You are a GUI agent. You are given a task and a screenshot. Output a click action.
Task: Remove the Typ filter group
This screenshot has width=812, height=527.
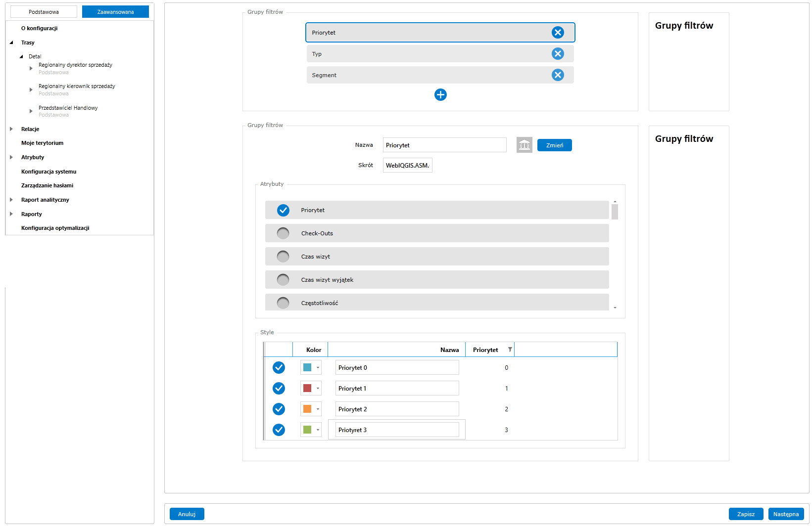point(558,54)
